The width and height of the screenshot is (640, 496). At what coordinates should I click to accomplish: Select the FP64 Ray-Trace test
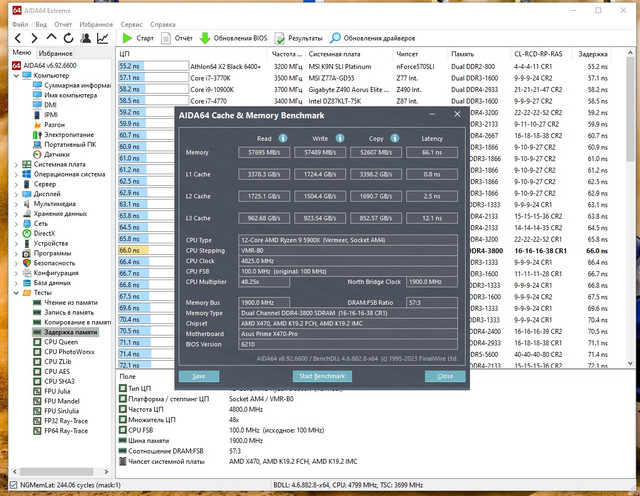[x=60, y=431]
